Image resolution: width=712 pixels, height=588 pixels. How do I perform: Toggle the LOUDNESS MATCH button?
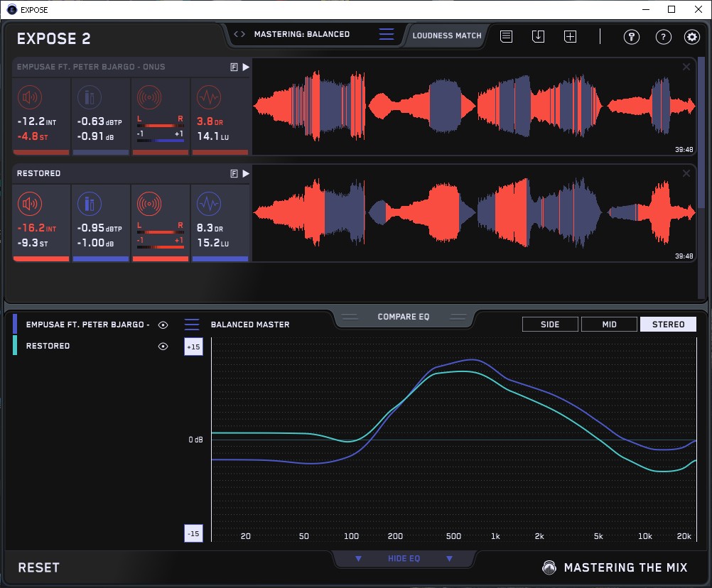point(447,36)
